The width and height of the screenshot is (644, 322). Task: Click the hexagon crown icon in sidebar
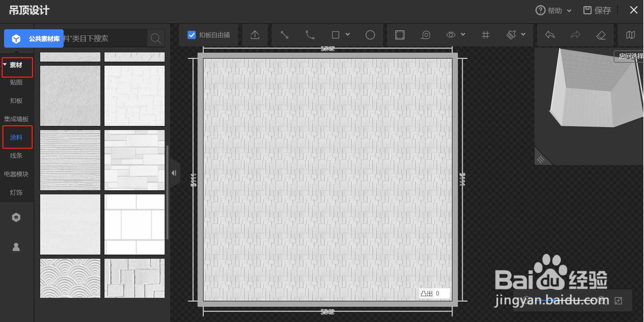click(16, 217)
